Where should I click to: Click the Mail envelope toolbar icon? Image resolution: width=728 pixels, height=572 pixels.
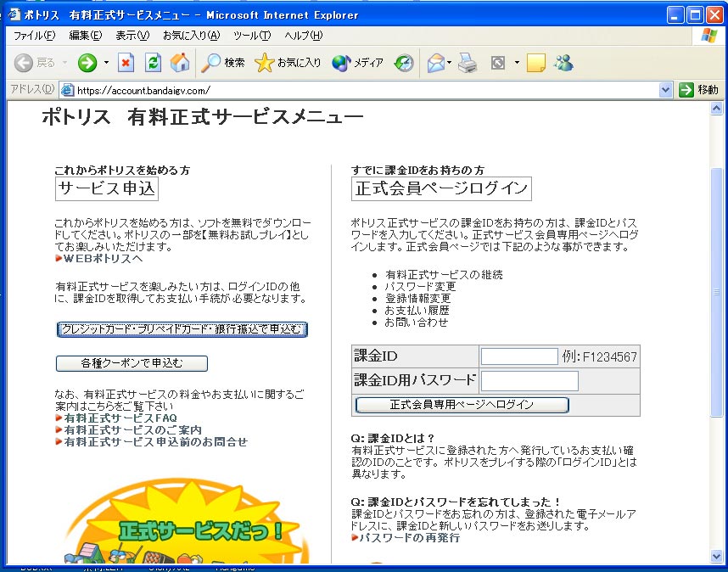435,63
